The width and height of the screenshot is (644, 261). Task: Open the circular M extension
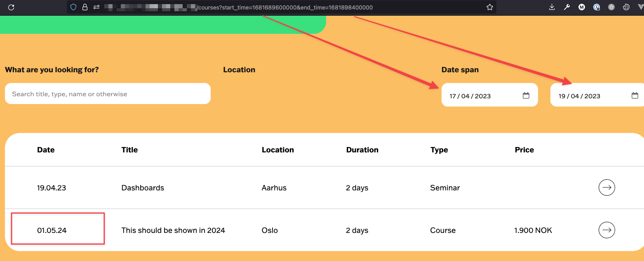[x=582, y=7]
